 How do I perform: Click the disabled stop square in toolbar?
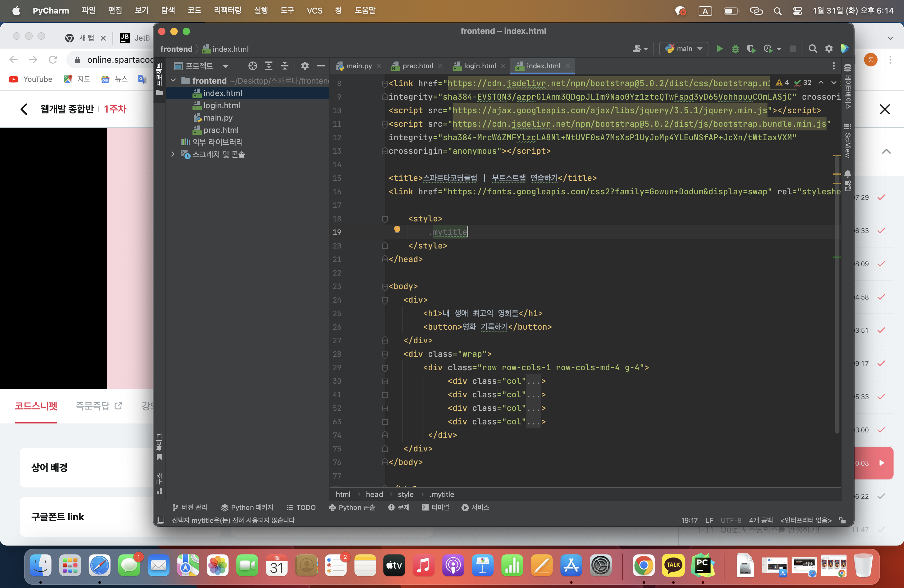(793, 49)
